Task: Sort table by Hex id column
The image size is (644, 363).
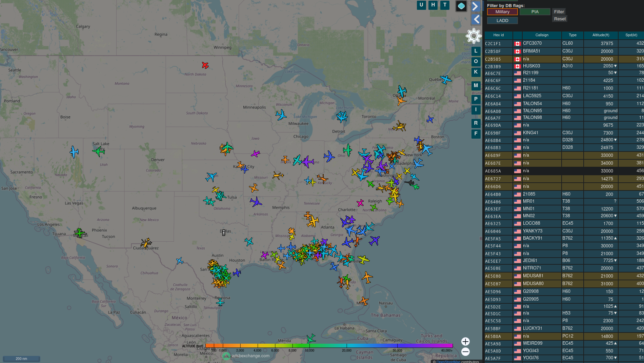Action: (x=499, y=35)
